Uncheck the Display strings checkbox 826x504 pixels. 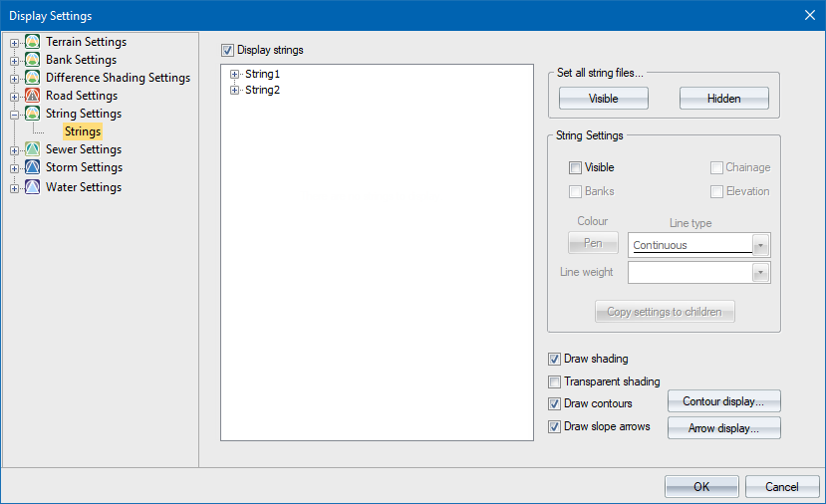pos(227,50)
